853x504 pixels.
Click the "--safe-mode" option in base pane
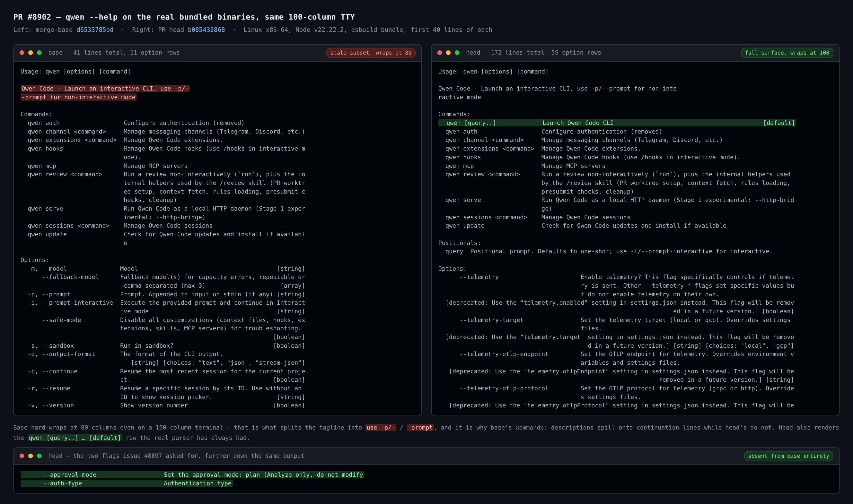(61, 320)
